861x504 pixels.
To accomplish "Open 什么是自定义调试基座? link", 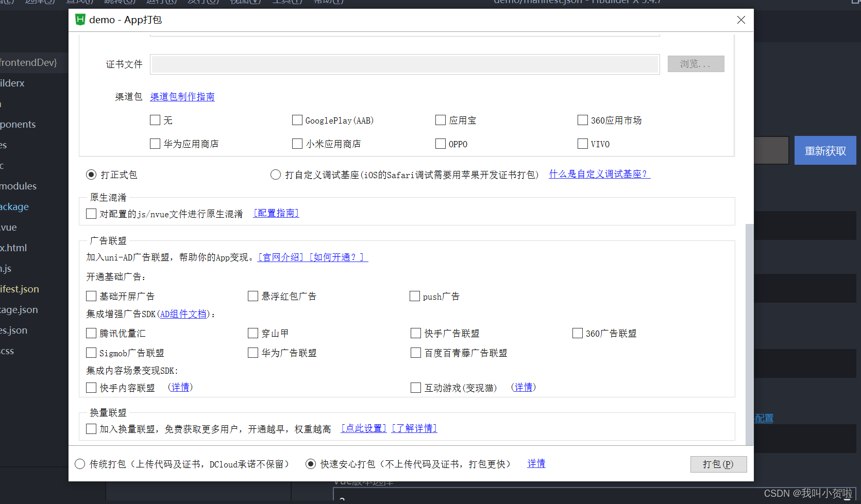I will click(x=600, y=174).
